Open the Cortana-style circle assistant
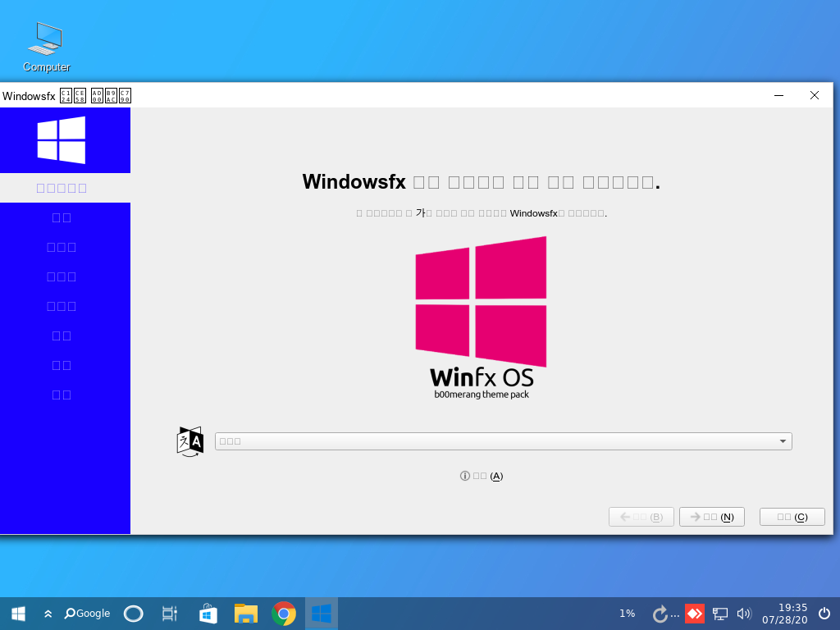The image size is (840, 630). point(134,614)
